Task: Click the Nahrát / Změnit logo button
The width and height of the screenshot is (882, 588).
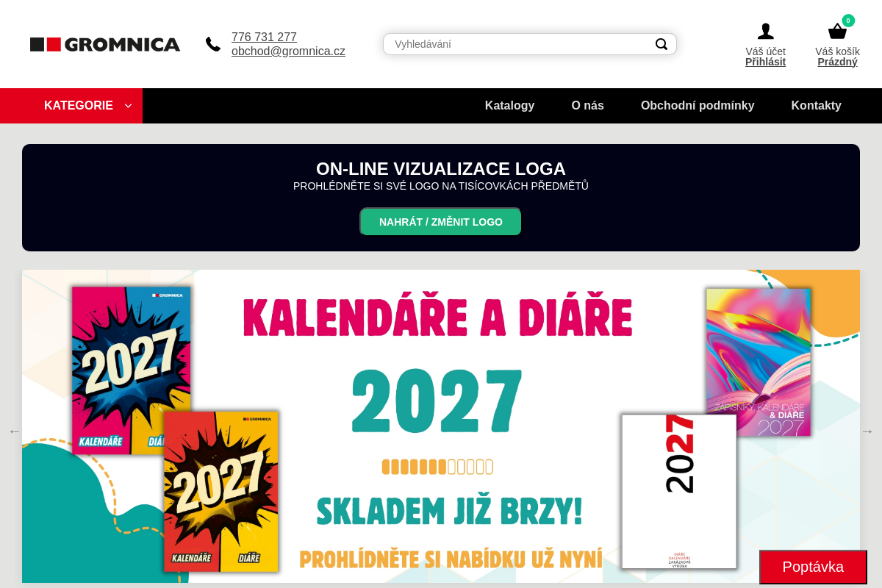Action: pos(440,222)
